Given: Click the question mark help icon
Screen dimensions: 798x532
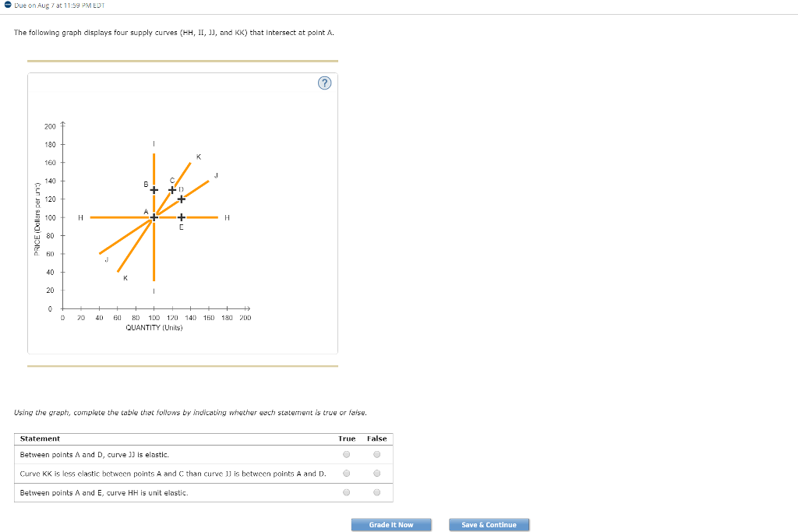Looking at the screenshot, I should pyautogui.click(x=324, y=83).
